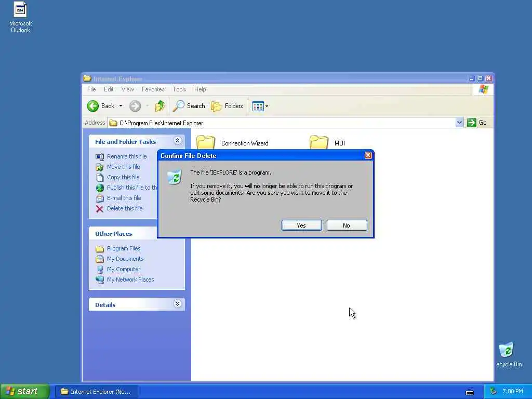This screenshot has width=532, height=399.
Task: Click the Windows flag logo
Action: [484, 89]
